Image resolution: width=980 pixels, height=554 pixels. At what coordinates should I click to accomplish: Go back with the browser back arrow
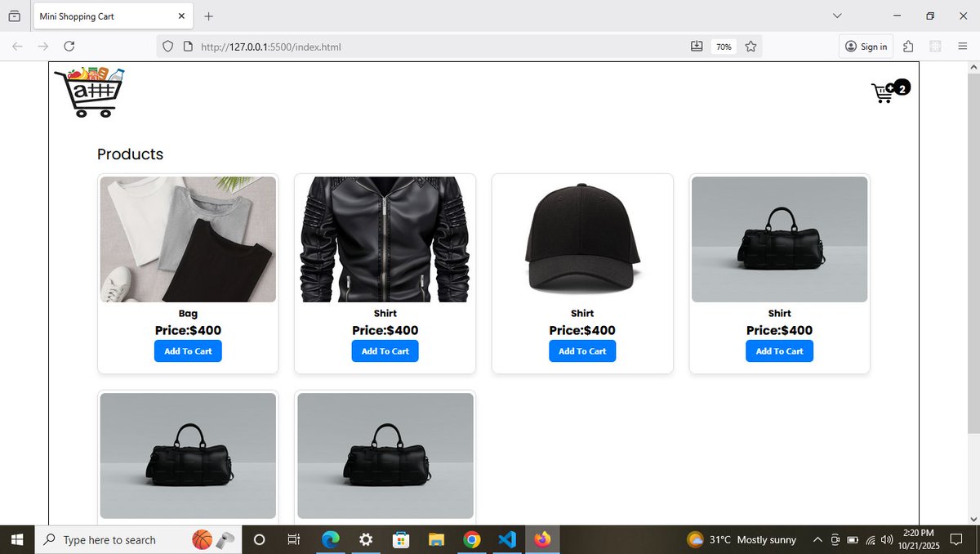17,47
